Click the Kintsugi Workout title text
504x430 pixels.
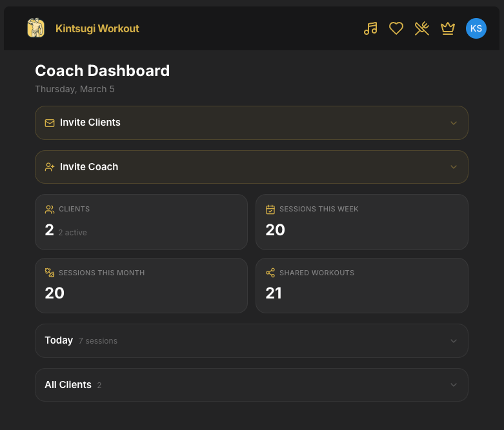point(97,28)
